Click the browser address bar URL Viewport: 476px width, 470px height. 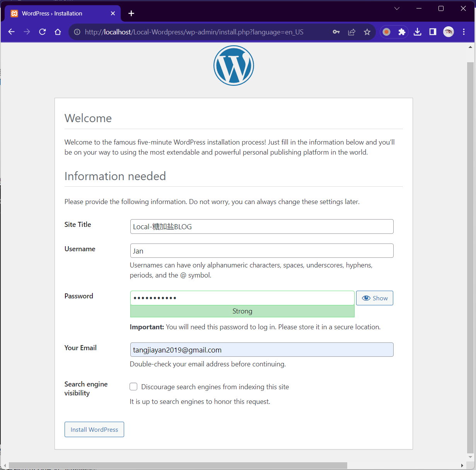(194, 32)
